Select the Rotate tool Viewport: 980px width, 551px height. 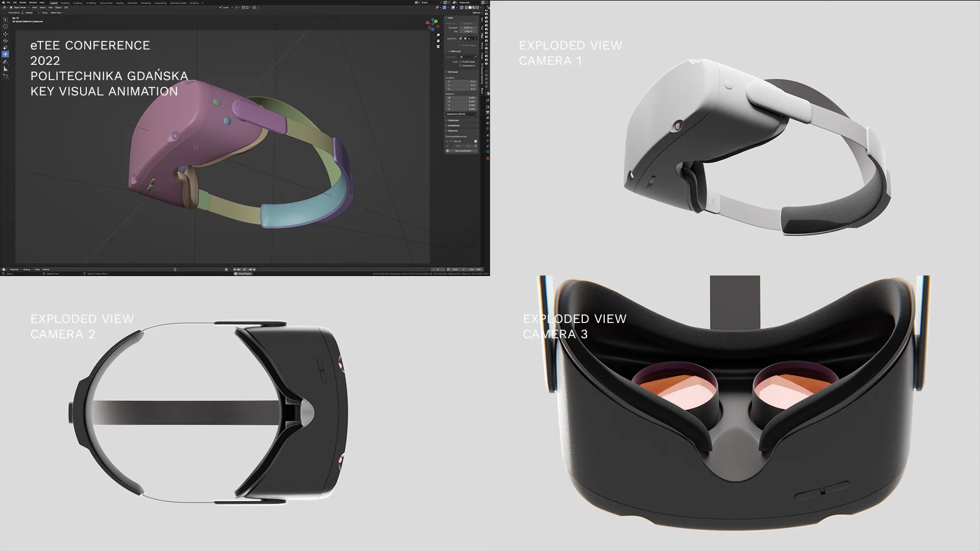click(x=6, y=40)
